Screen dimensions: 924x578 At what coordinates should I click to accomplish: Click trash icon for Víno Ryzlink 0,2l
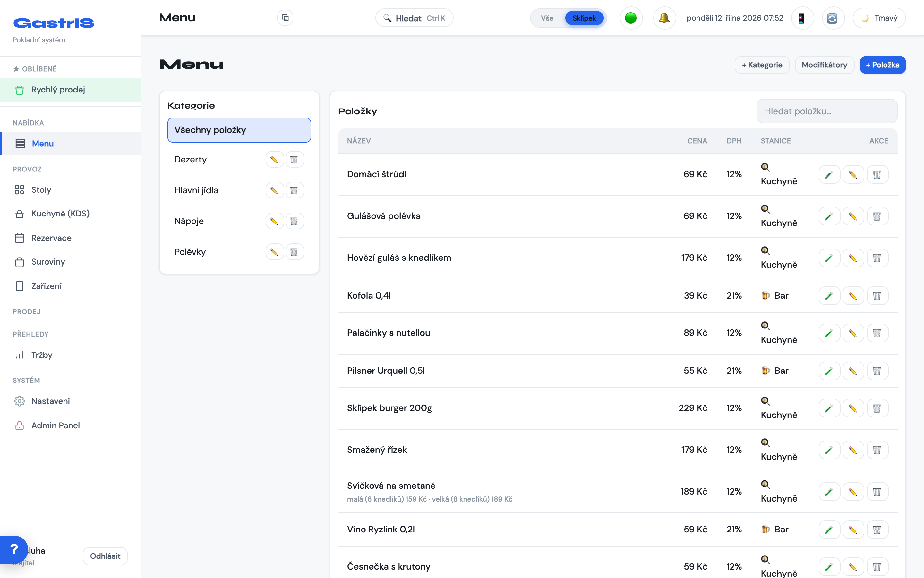(x=877, y=530)
